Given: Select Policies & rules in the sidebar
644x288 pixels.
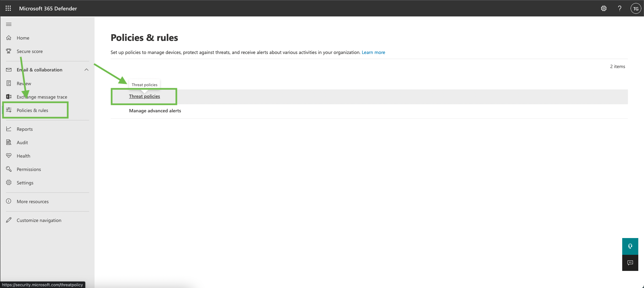Looking at the screenshot, I should click(33, 110).
